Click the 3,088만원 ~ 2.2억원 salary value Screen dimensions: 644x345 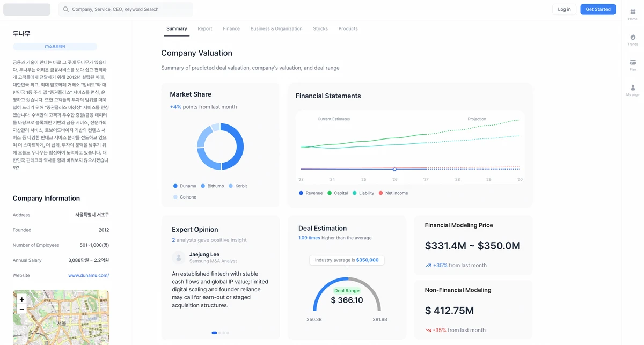89,260
